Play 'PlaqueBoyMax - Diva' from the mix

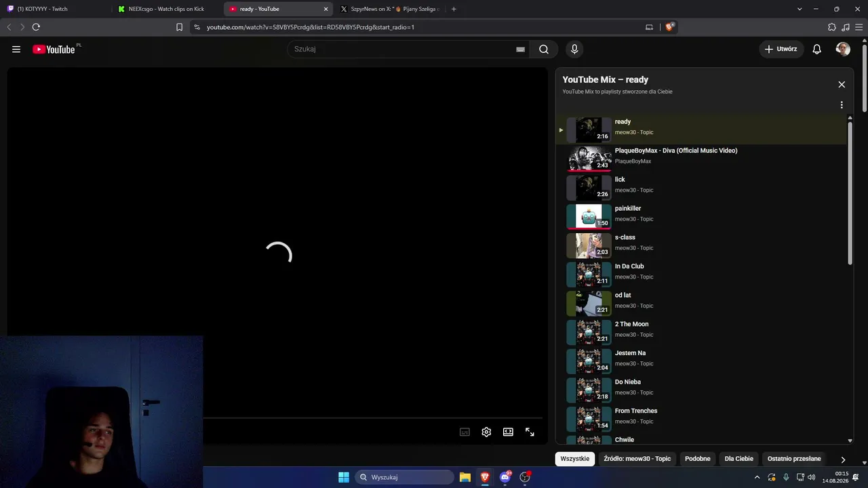(702, 159)
